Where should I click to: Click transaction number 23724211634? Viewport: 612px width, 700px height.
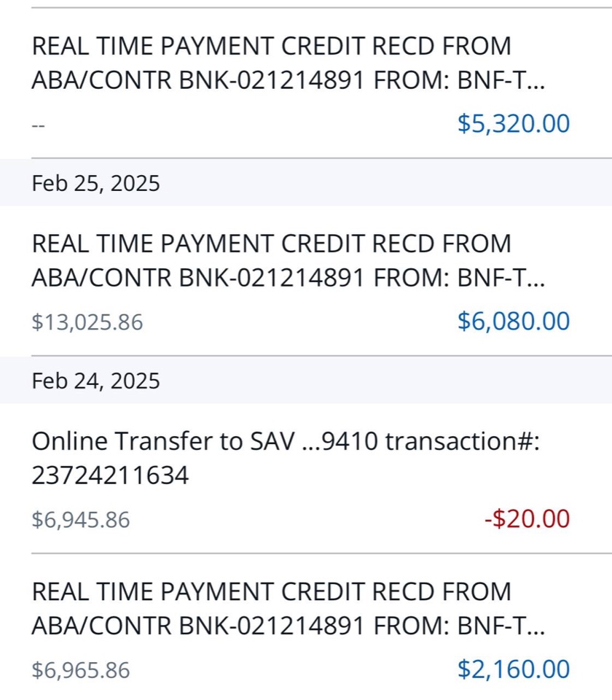coord(110,475)
